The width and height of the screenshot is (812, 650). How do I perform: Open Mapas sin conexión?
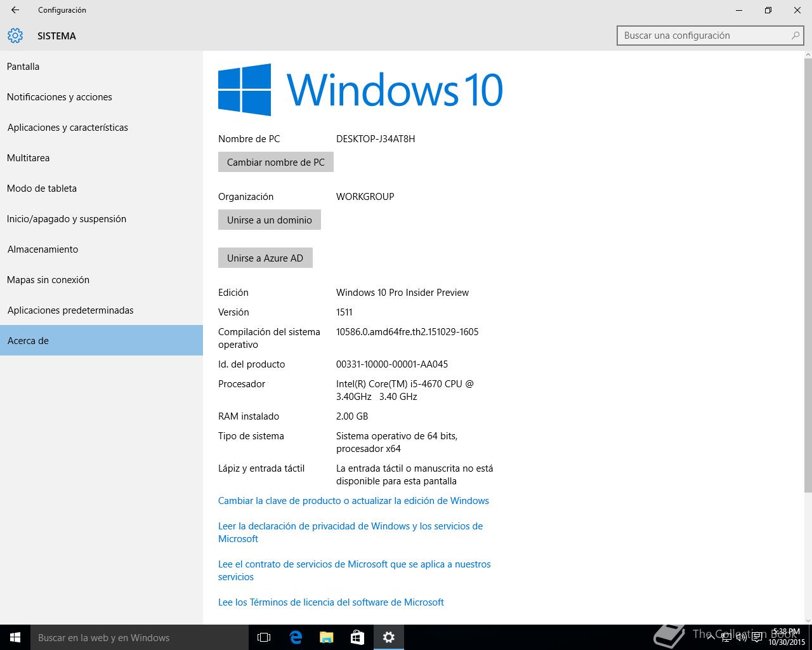click(x=101, y=279)
